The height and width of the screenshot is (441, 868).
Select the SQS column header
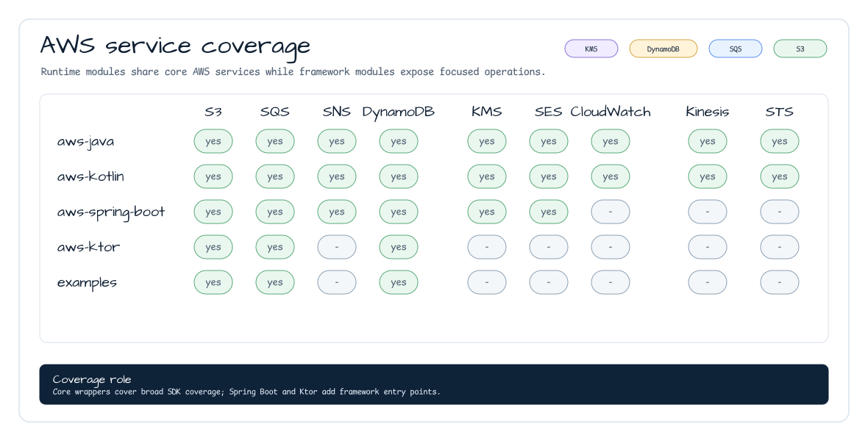[x=275, y=112]
